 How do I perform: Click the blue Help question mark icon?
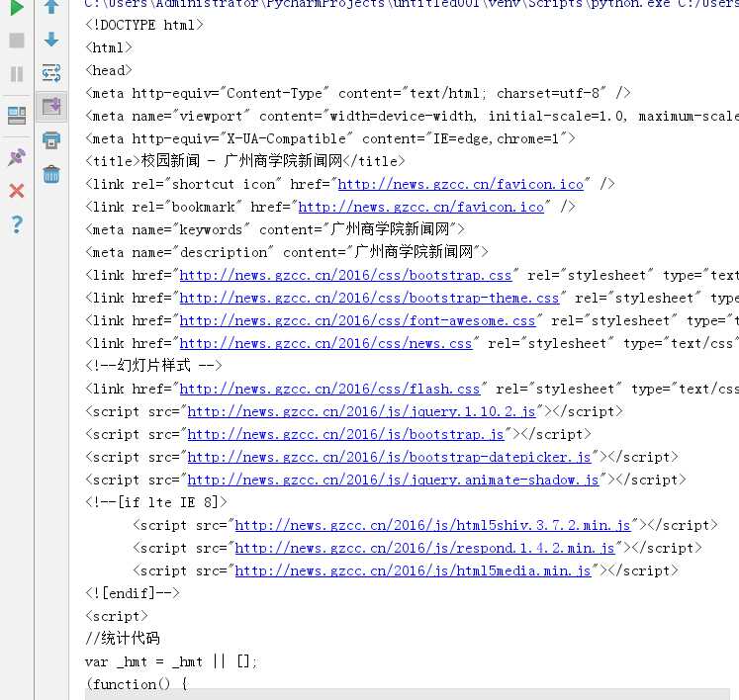pos(17,224)
